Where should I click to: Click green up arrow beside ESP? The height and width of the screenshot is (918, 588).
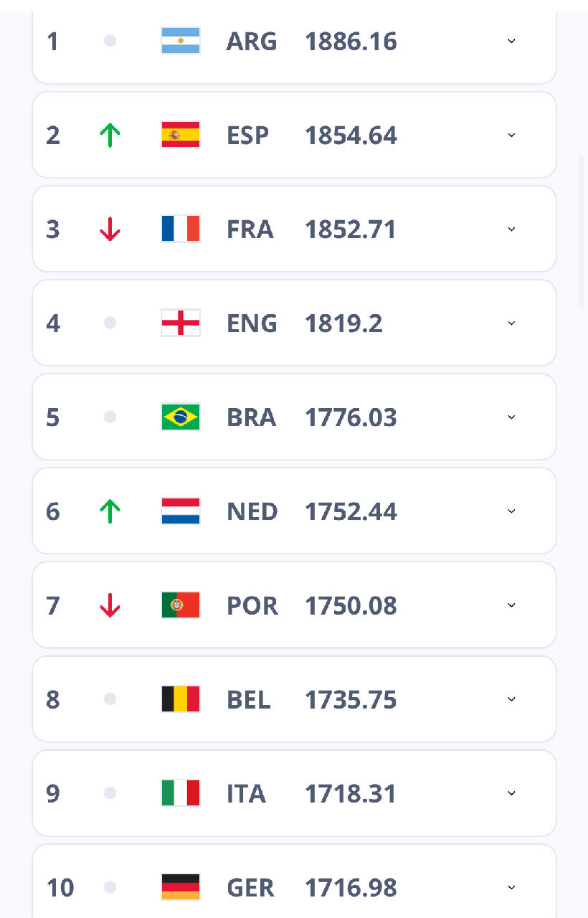click(110, 135)
